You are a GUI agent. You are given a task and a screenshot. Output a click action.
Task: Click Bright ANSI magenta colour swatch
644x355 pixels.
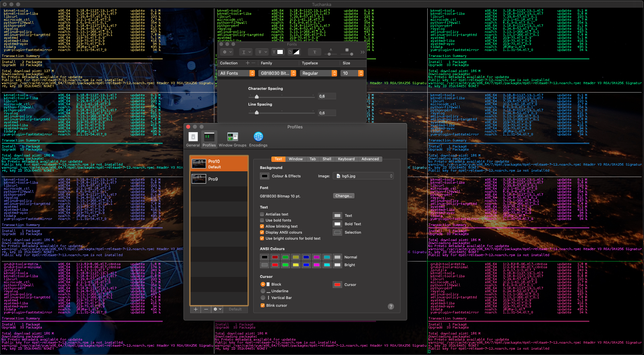pos(317,265)
